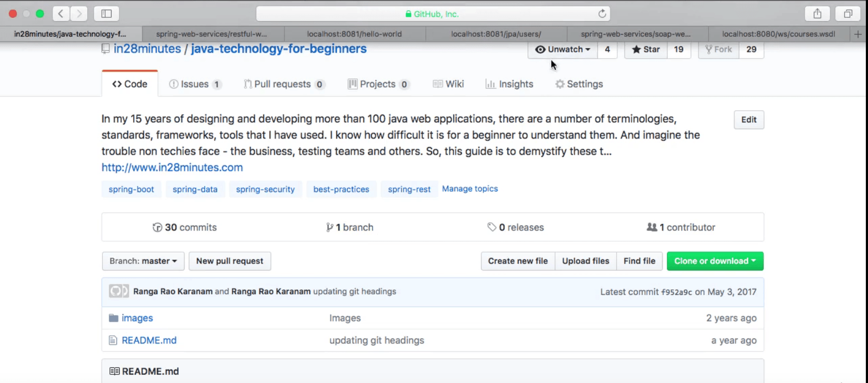Screen dimensions: 868x383
Task: Click the address bar showing GitHub, Inc.
Action: 433,14
